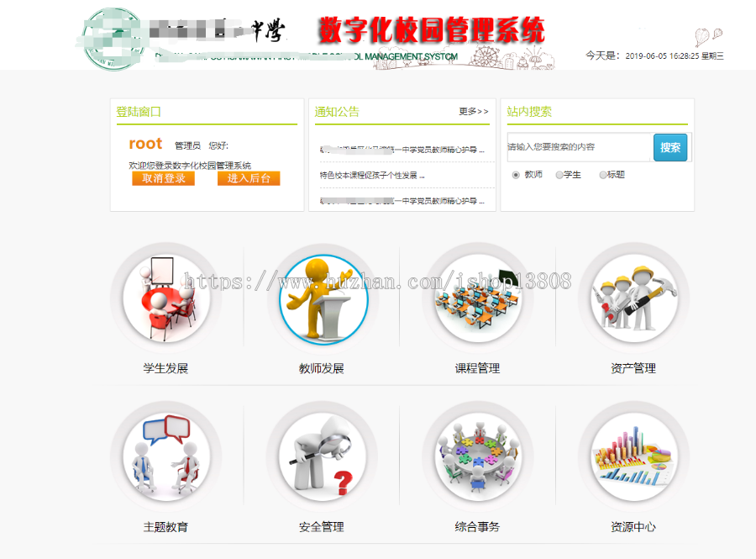Click the 学生发展 text label
The image size is (756, 559).
tap(165, 368)
